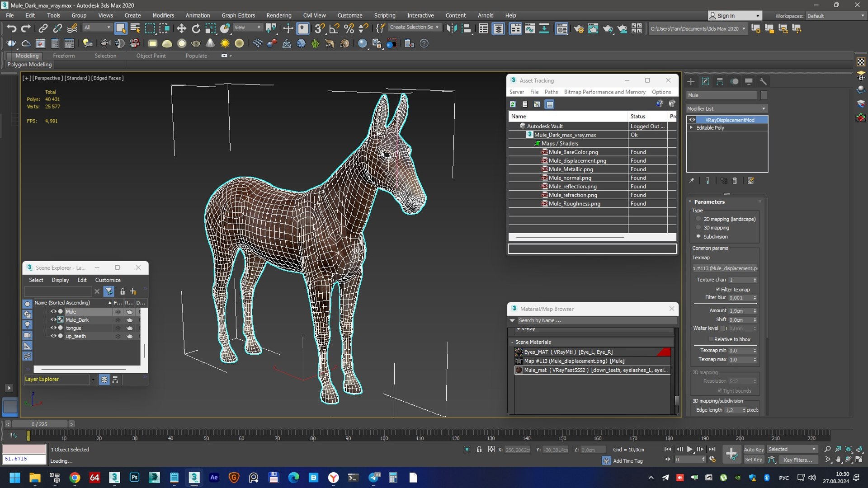Viewport: 868px width, 488px height.
Task: Click the Redo arrow icon
Action: (26, 28)
